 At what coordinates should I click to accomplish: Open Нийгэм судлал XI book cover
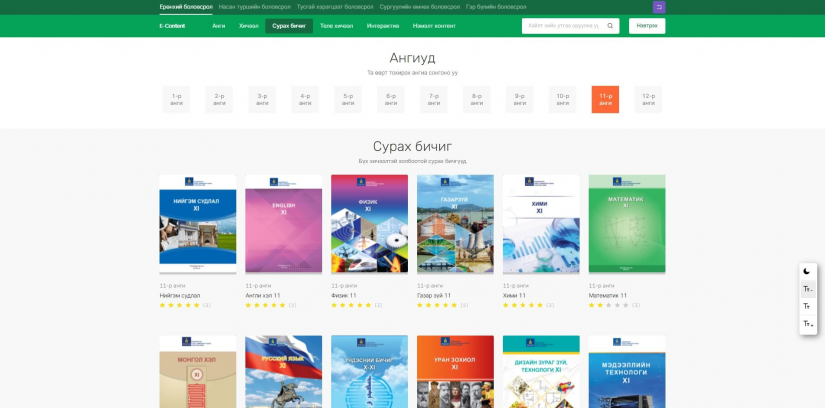tap(198, 224)
